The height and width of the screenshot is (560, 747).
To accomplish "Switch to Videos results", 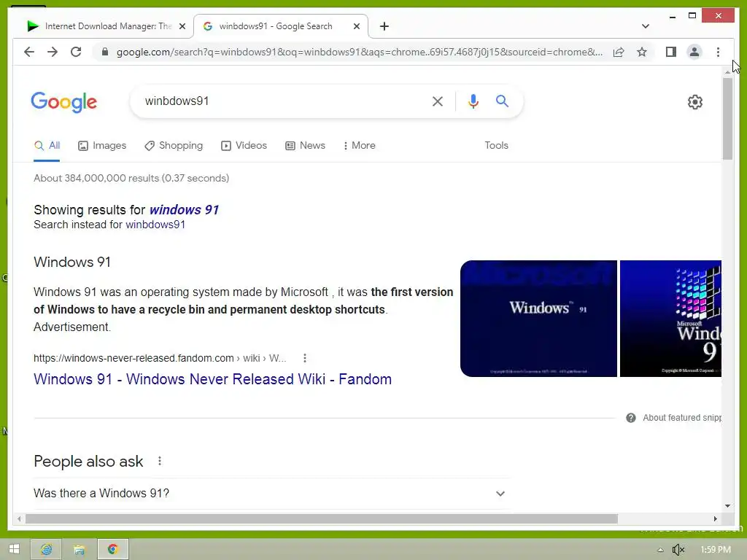I will [244, 146].
